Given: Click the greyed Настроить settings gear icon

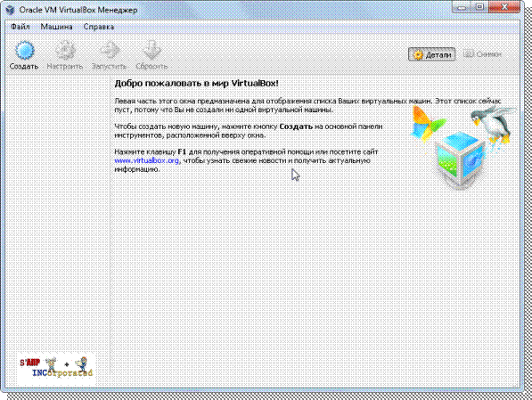Looking at the screenshot, I should pyautogui.click(x=65, y=51).
